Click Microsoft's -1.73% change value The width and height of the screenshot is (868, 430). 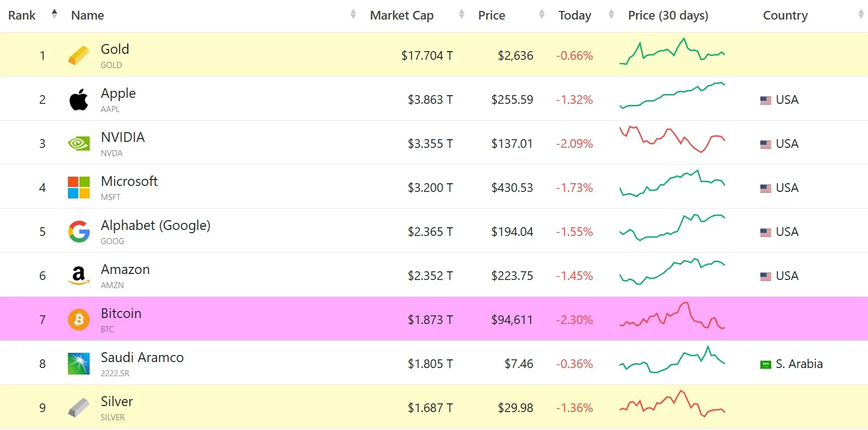click(574, 188)
